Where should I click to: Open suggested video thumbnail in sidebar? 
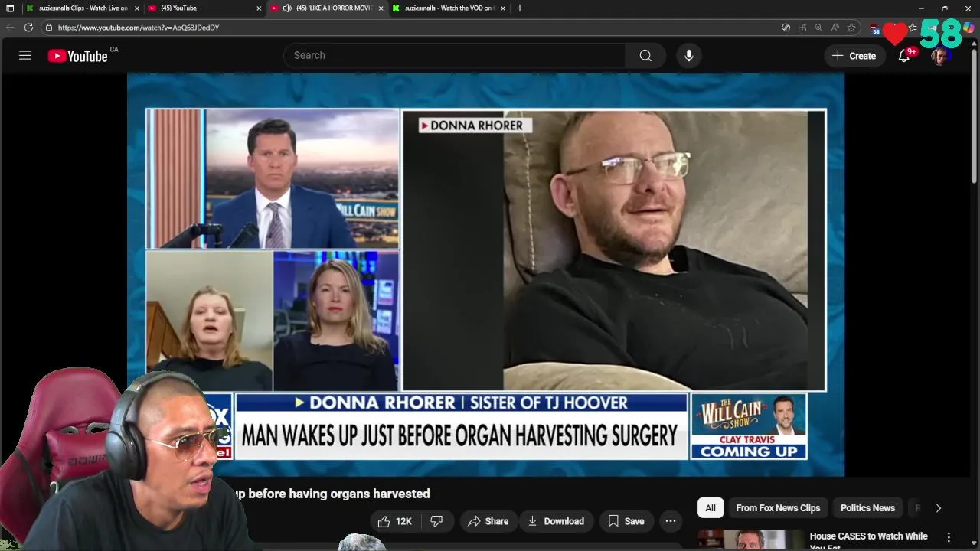click(x=751, y=540)
